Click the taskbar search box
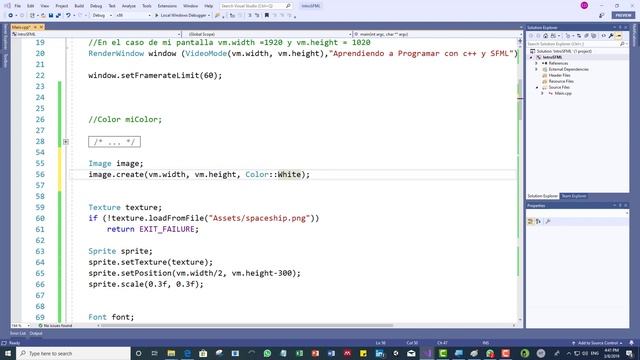This screenshot has height=360, width=640. (x=73, y=353)
